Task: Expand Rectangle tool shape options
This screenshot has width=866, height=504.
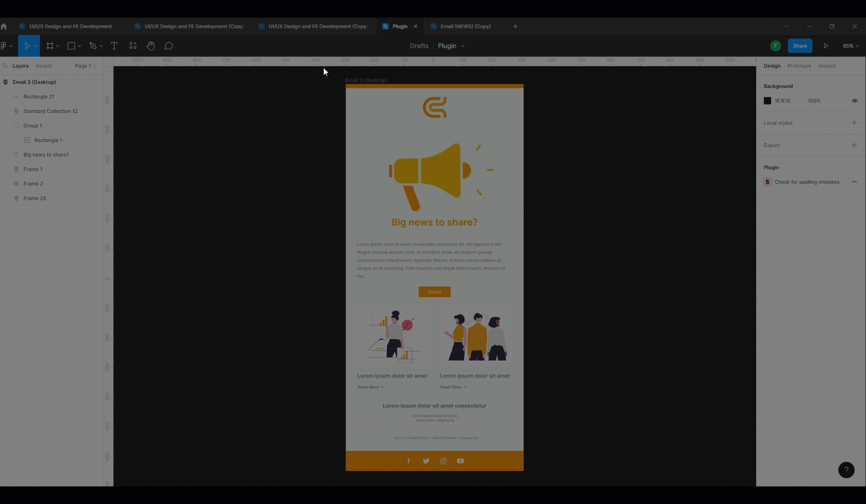Action: (79, 46)
